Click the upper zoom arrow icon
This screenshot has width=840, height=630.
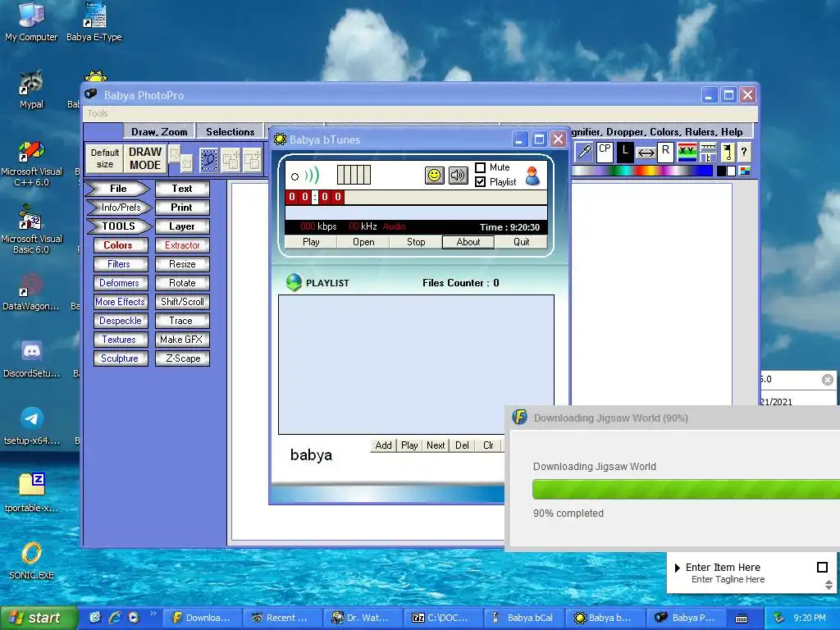[175, 154]
